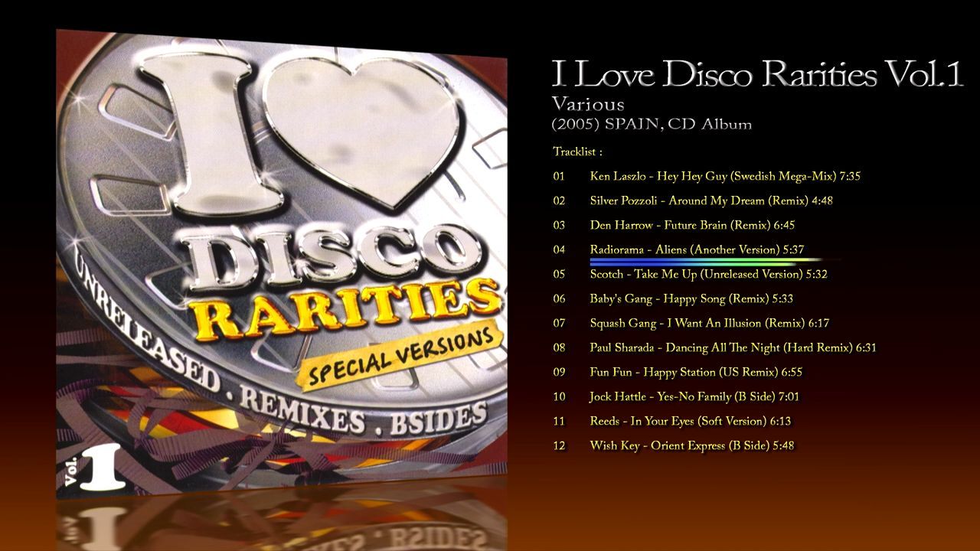
Task: Click the title 'I Love Disco Rarities Vol.1'
Action: coord(756,74)
